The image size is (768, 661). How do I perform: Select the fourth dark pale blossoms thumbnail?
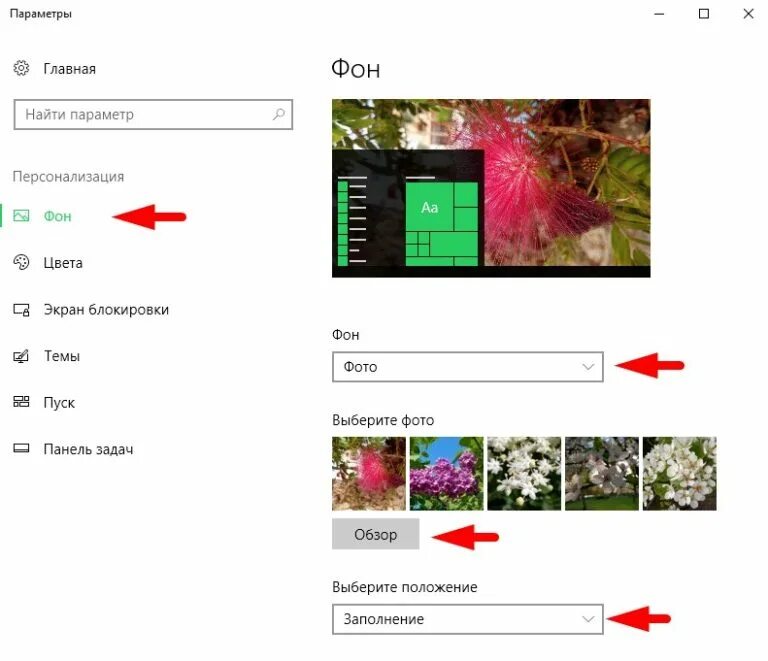click(602, 474)
